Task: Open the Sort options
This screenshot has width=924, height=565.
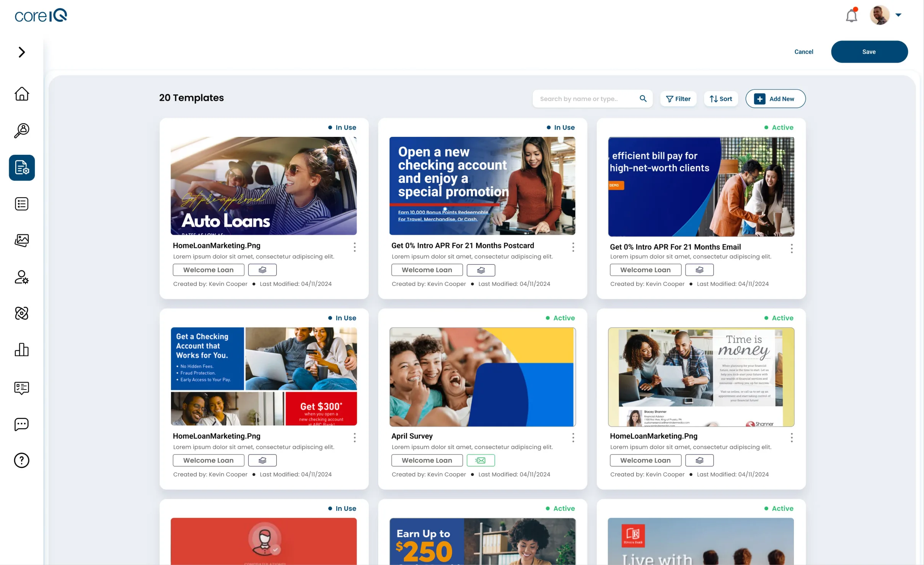Action: tap(721, 99)
